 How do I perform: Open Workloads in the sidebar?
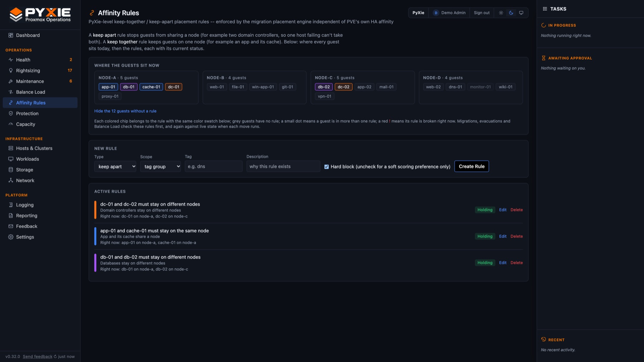click(40, 159)
